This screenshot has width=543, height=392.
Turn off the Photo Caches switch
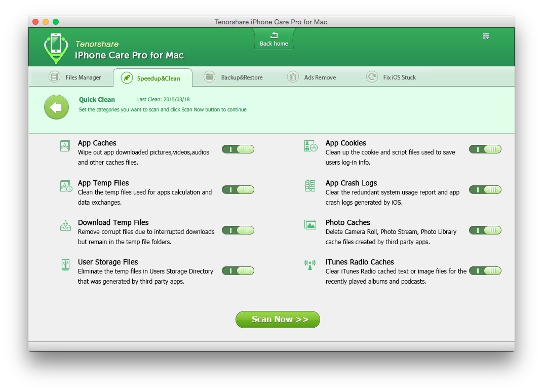[x=485, y=230]
